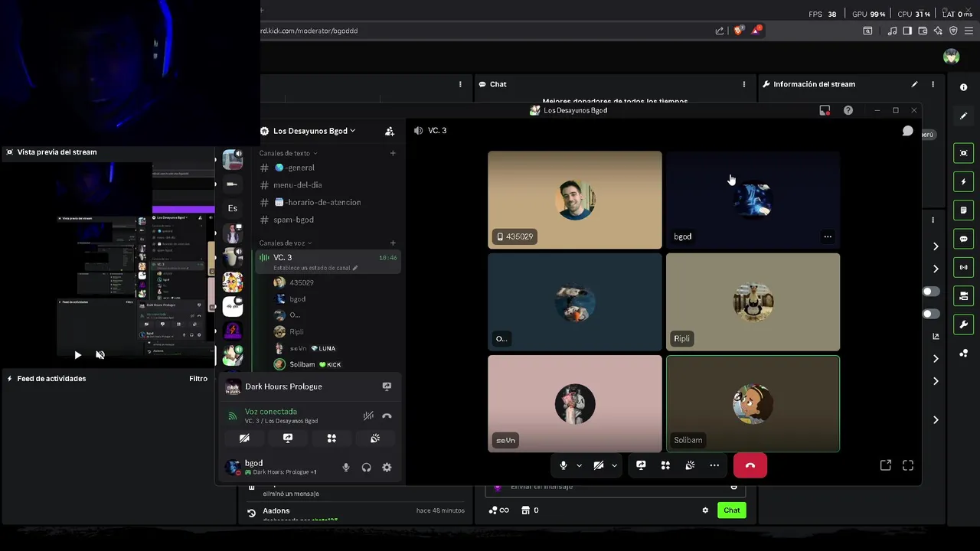Open Información del stream three-dot menu
Screen dimensions: 980x551
pyautogui.click(x=933, y=84)
